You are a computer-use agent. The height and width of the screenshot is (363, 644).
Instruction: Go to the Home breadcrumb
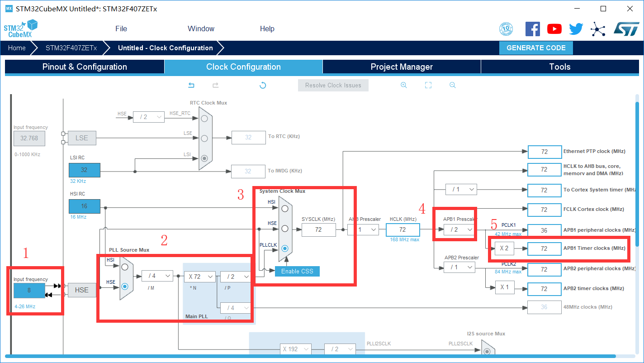click(x=17, y=48)
